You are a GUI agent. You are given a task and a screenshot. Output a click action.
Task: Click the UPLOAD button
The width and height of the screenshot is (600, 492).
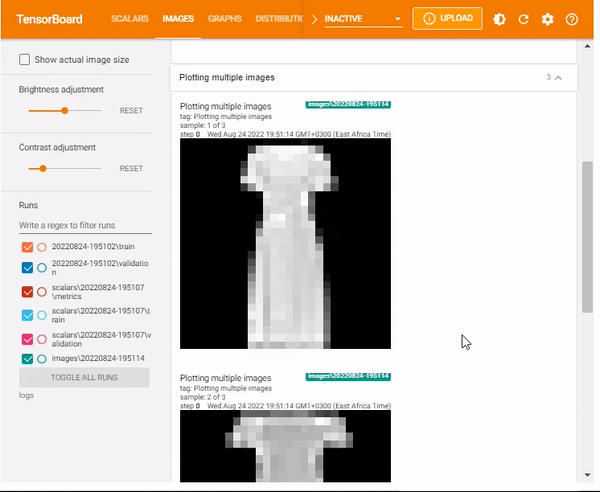[447, 18]
